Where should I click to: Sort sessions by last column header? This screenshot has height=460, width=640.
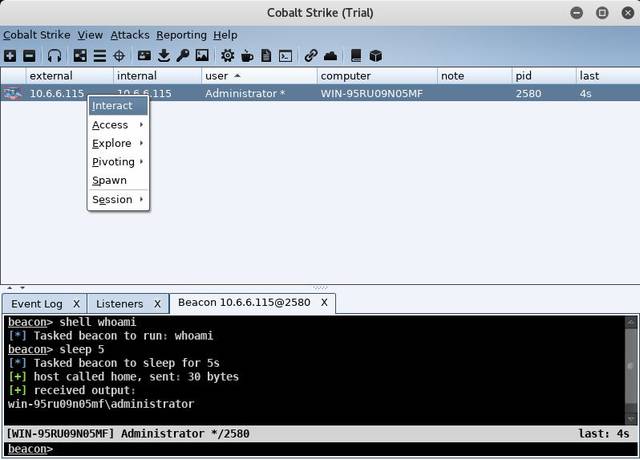[608, 76]
